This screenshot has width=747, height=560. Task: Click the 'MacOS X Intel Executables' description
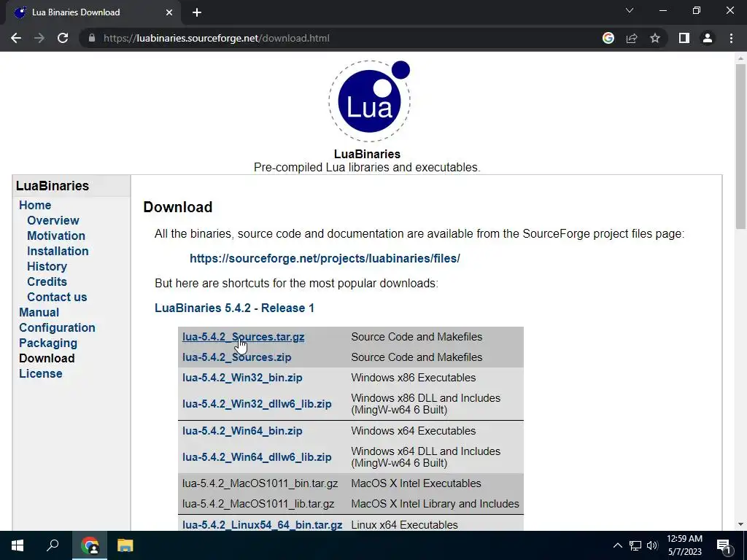pyautogui.click(x=417, y=483)
